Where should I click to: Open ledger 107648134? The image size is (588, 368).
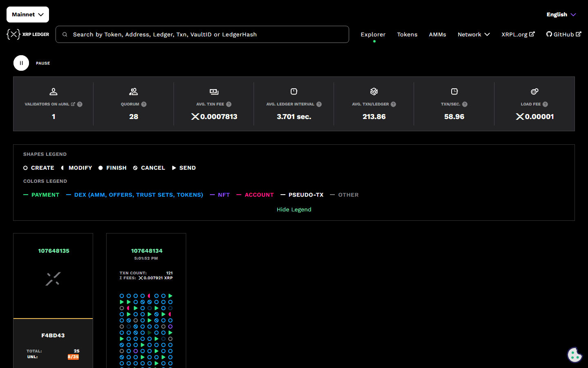[x=147, y=251]
